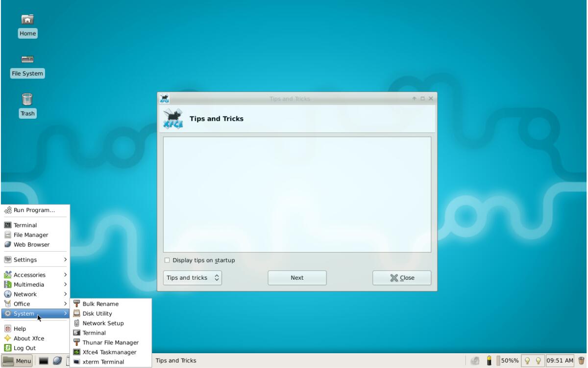Start Bulk Rename from System submenu
588x368 pixels.
point(100,304)
